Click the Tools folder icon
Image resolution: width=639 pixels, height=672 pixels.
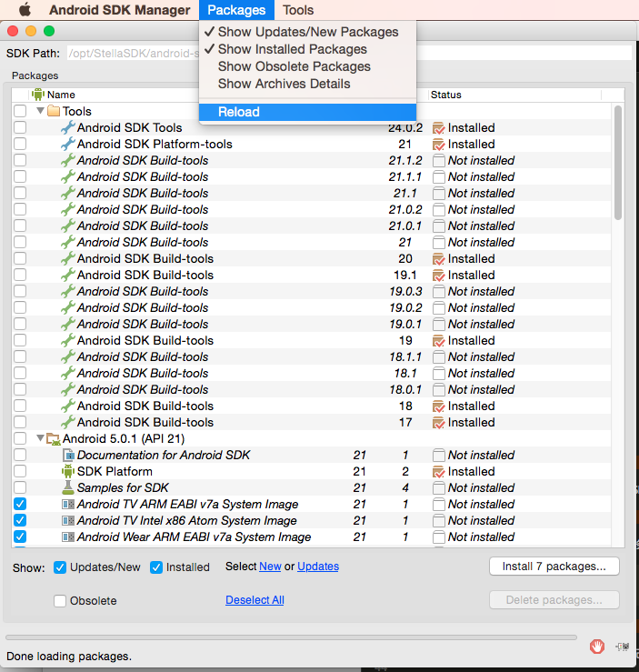(x=54, y=111)
